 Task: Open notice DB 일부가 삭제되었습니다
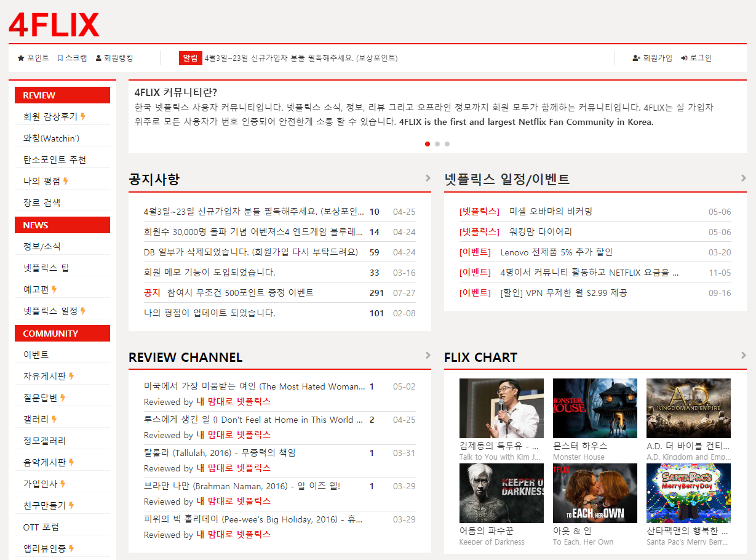pos(250,252)
